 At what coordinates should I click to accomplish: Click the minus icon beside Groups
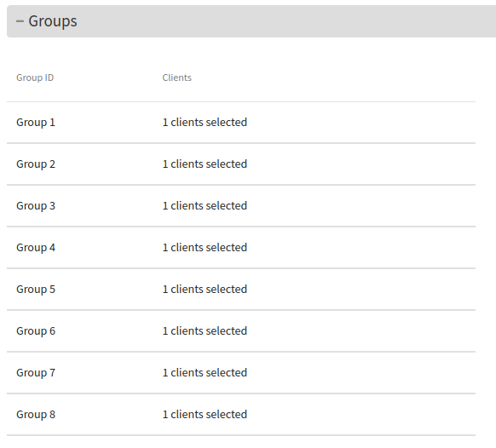pyautogui.click(x=20, y=21)
